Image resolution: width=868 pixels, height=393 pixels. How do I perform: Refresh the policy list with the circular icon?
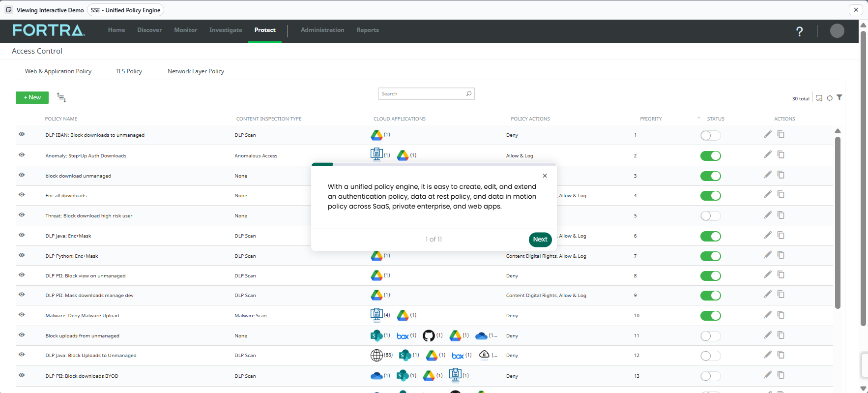(x=830, y=98)
